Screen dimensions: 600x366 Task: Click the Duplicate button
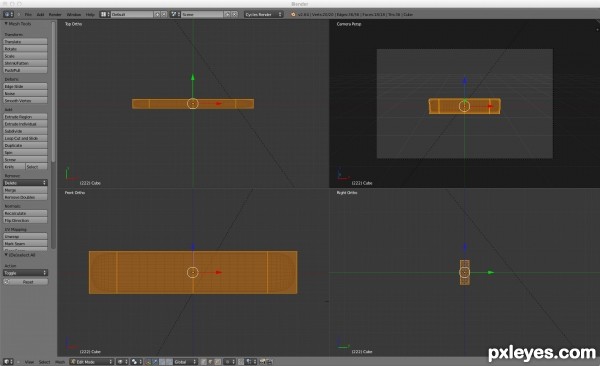click(25, 145)
